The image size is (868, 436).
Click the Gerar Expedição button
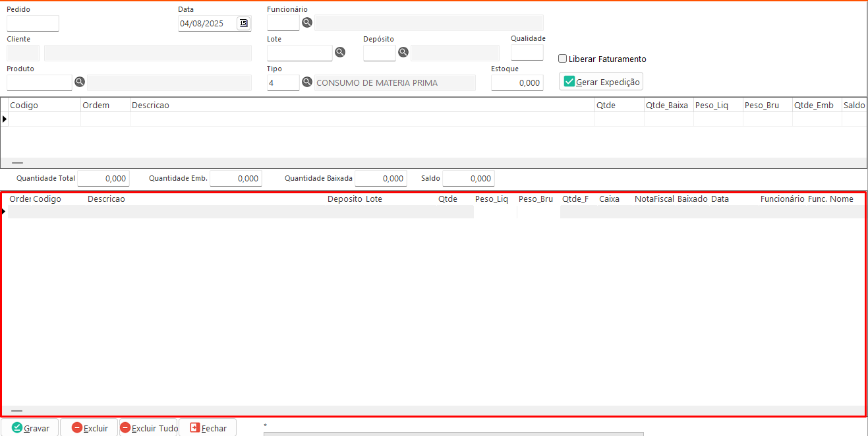[600, 82]
